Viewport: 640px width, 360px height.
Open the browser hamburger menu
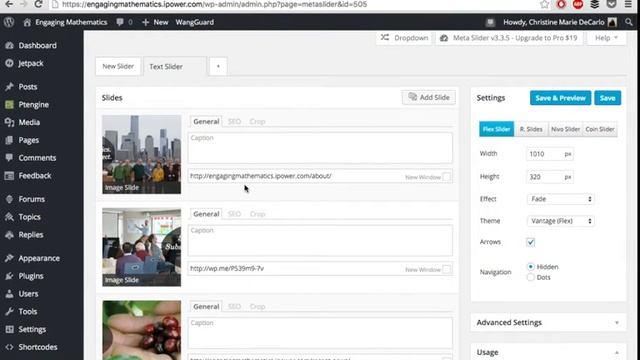pos(628,4)
